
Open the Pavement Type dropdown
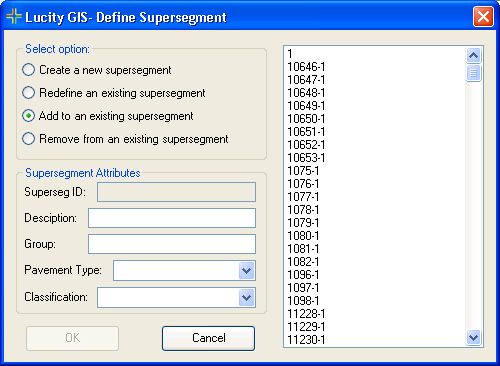click(x=247, y=270)
